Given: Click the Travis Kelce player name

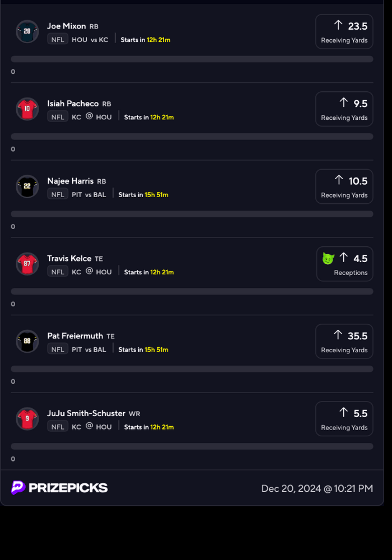Looking at the screenshot, I should (x=69, y=258).
